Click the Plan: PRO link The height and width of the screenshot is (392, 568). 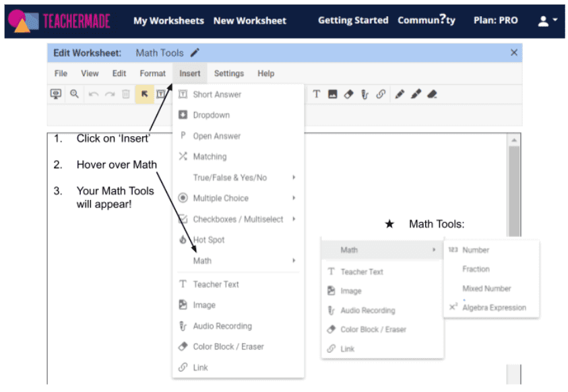click(495, 20)
